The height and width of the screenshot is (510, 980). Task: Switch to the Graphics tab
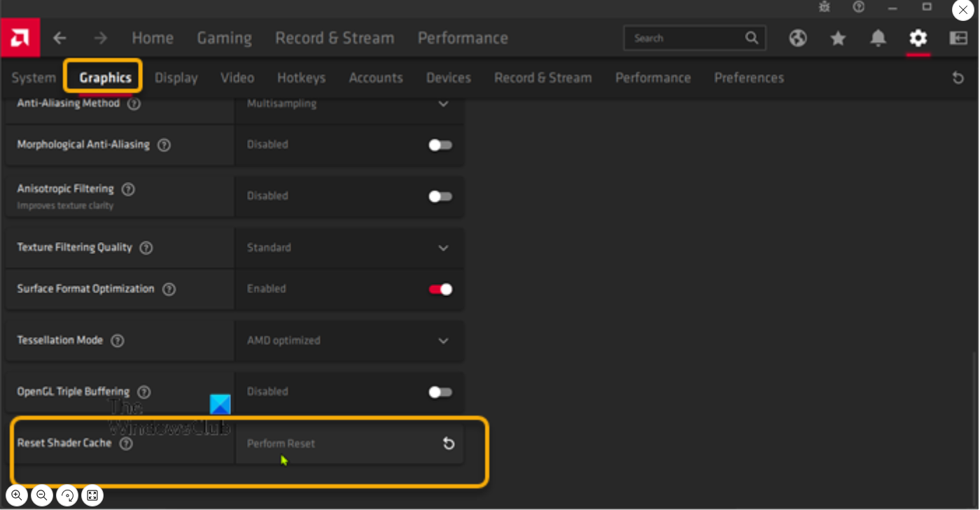point(105,78)
